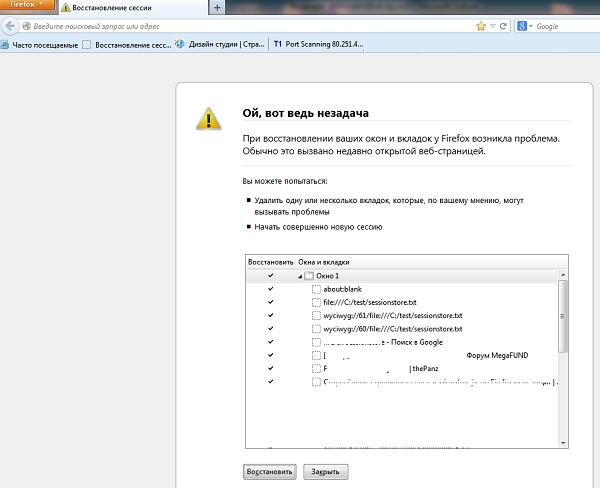600x488 pixels.
Task: Click the page icon beside thePanz entry
Action: tap(316, 369)
